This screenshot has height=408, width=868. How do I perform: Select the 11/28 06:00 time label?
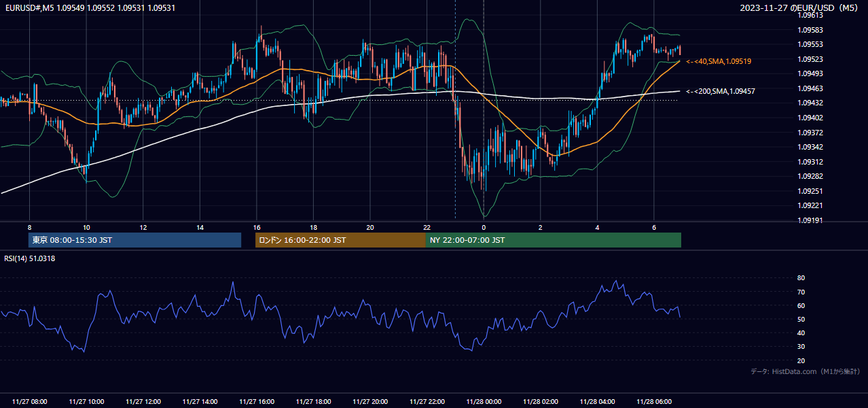click(x=653, y=402)
